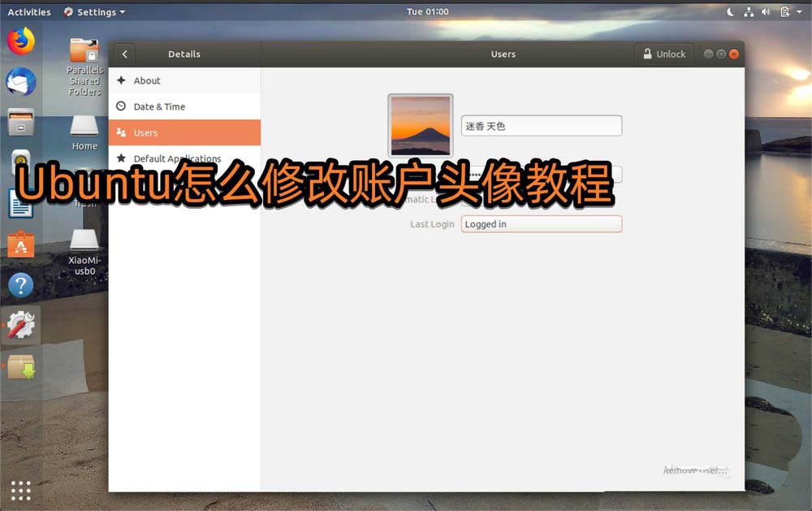This screenshot has width=812, height=511.
Task: Open the Settings app menu
Action: [x=94, y=11]
